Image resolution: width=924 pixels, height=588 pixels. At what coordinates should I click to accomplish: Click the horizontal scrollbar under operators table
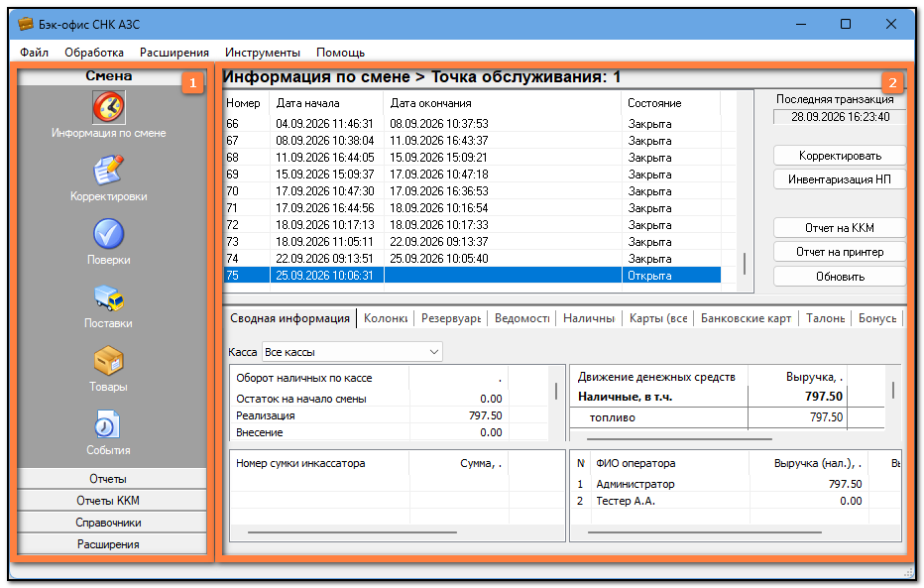(704, 532)
